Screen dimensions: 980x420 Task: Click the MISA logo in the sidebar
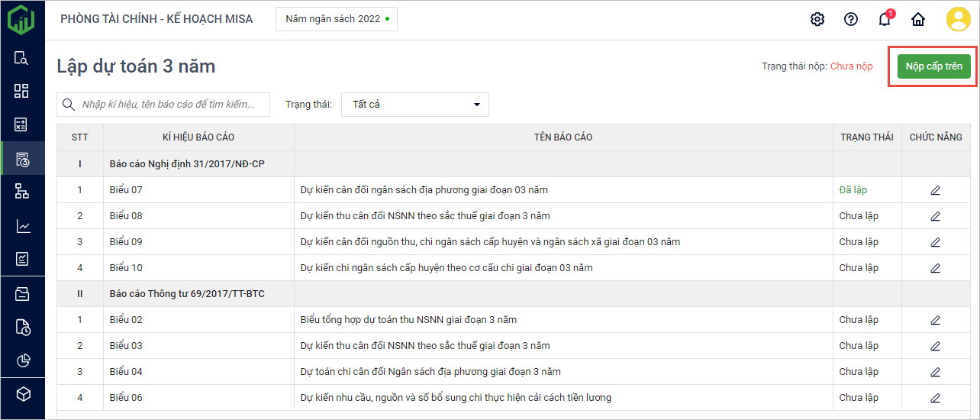pos(21,19)
